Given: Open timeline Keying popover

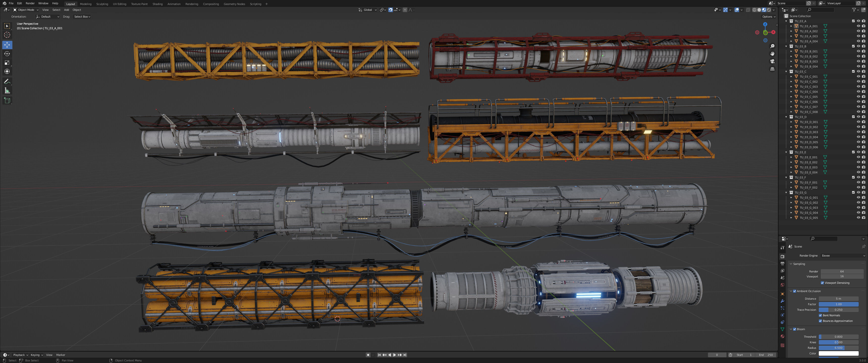Looking at the screenshot, I should click(37, 355).
